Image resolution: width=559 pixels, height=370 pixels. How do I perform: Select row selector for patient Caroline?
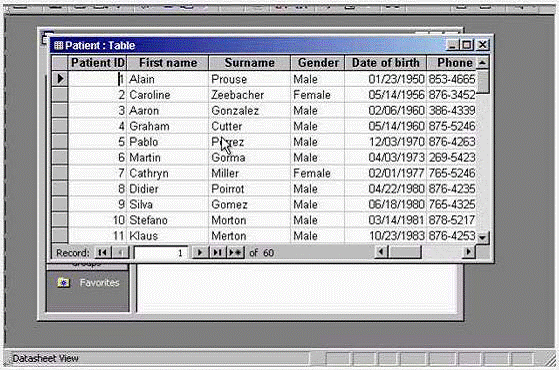click(60, 95)
